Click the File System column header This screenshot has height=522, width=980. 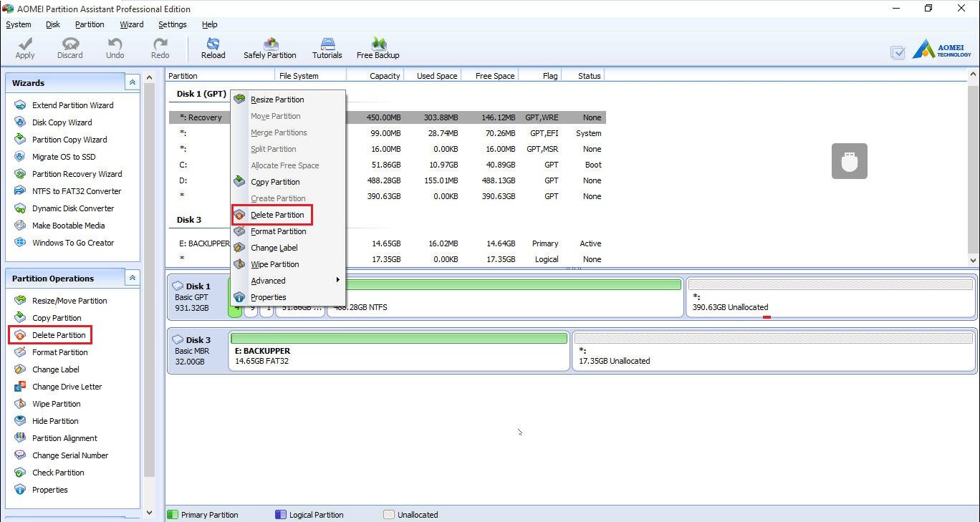point(311,76)
